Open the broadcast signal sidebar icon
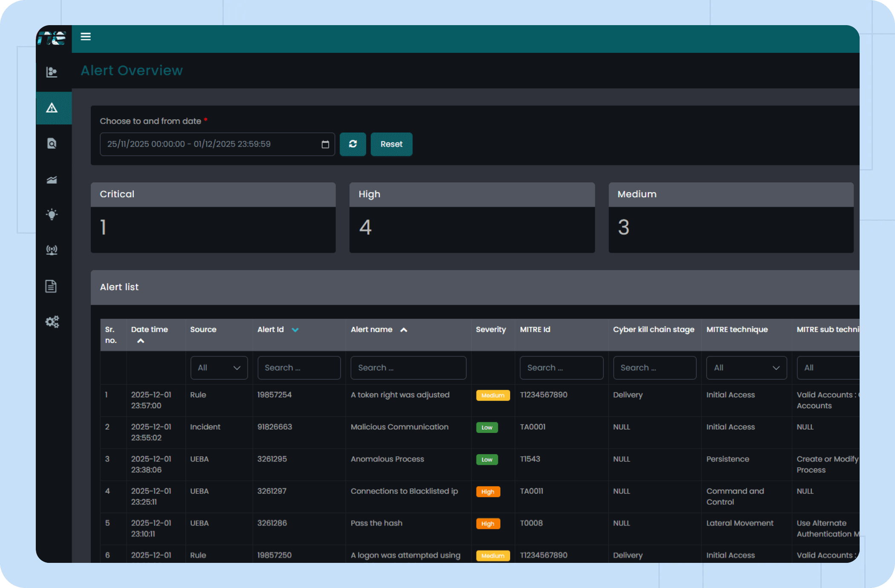Viewport: 895px width, 588px height. [52, 250]
